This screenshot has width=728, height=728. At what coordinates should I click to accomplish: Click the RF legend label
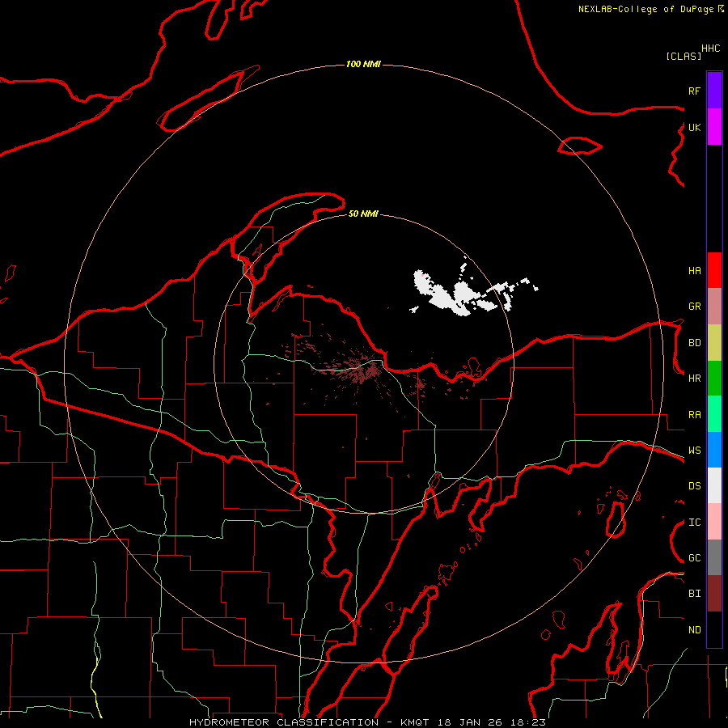coord(695,91)
